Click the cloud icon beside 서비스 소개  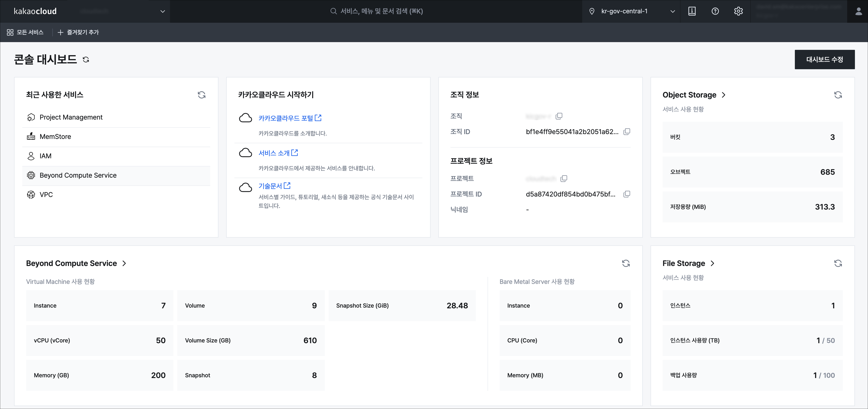[246, 153]
